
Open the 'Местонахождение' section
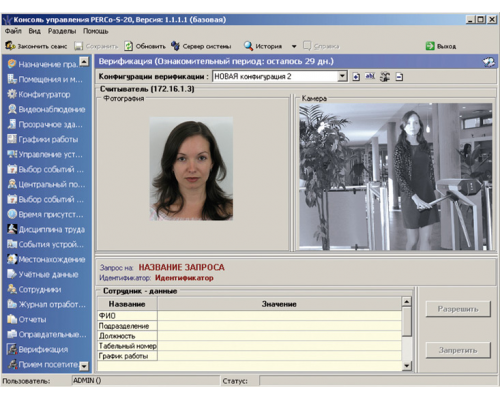click(46, 259)
